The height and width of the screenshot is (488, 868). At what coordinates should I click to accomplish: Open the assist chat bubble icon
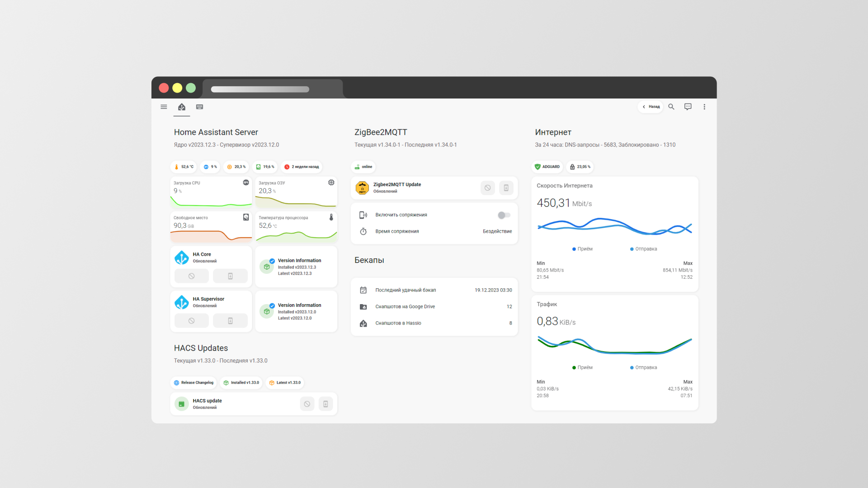(x=688, y=107)
